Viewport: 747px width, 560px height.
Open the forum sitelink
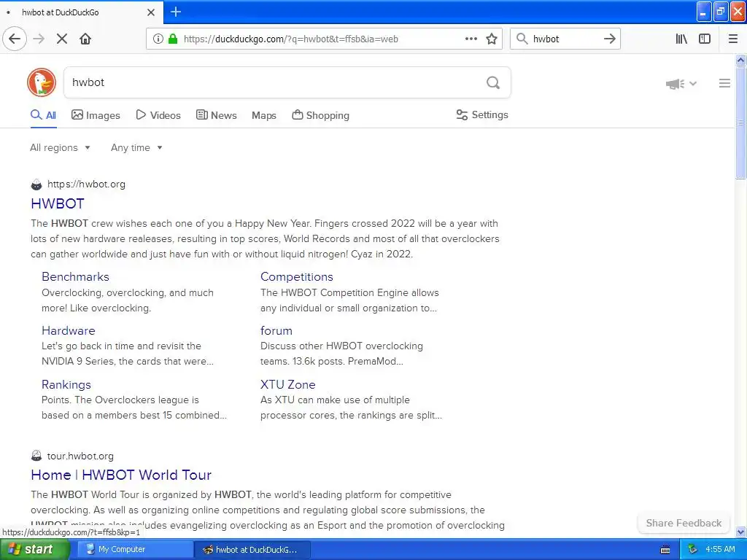click(276, 330)
